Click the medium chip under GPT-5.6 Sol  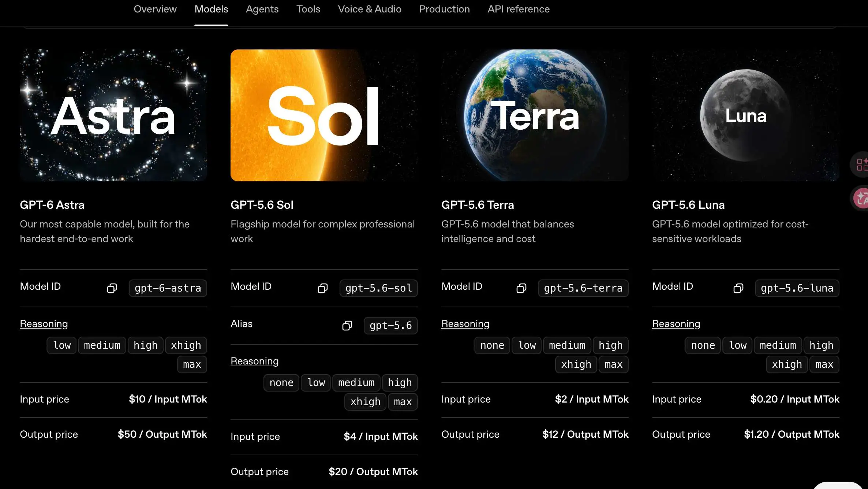[x=356, y=383]
